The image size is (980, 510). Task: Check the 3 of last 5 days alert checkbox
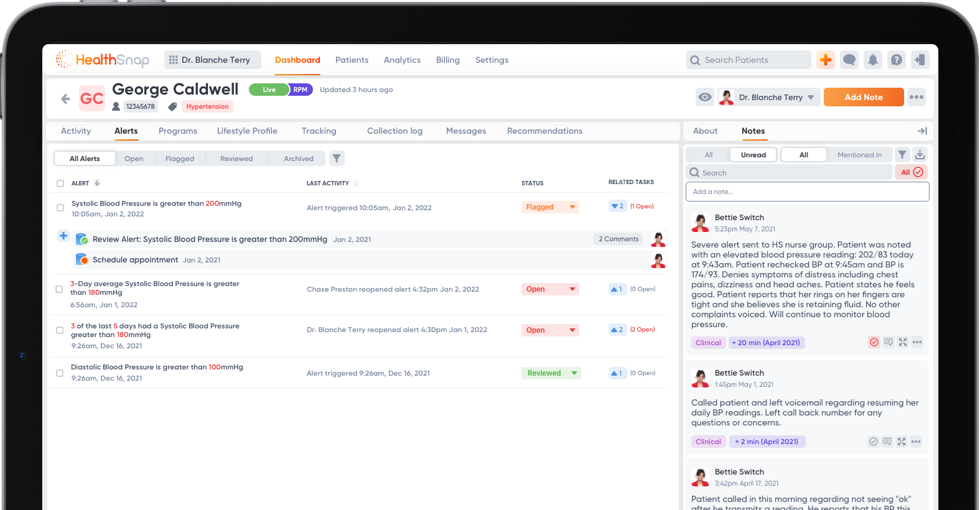(x=60, y=330)
